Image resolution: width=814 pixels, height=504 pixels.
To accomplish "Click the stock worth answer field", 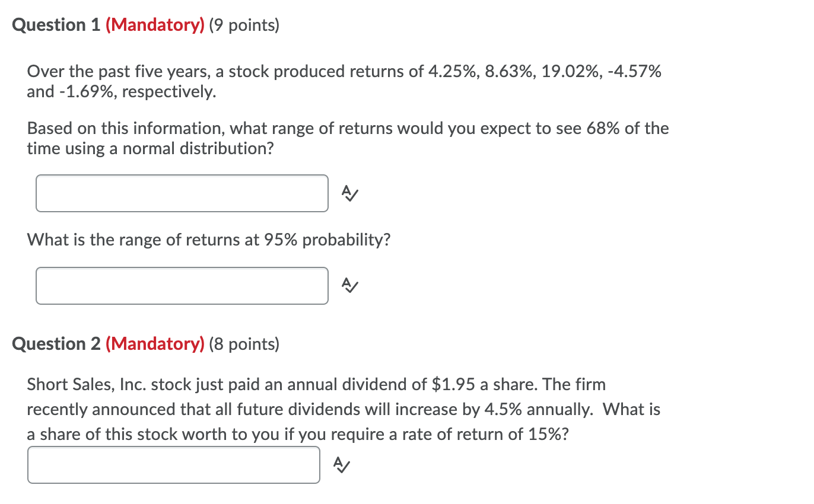I will point(173,465).
